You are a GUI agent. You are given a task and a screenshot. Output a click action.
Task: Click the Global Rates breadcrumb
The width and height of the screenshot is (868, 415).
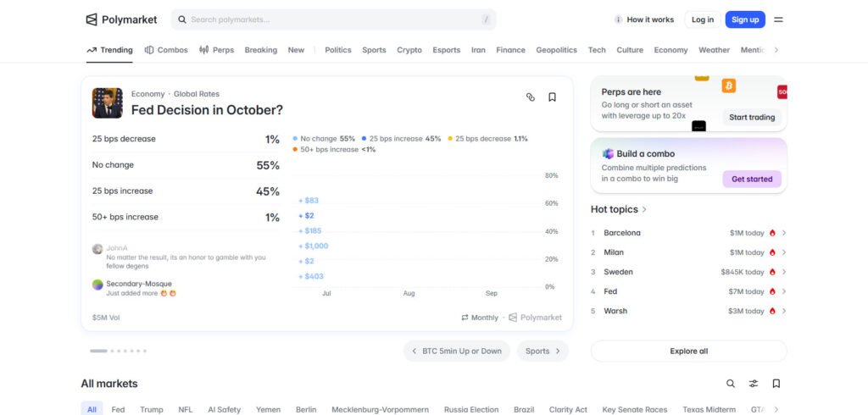click(197, 93)
